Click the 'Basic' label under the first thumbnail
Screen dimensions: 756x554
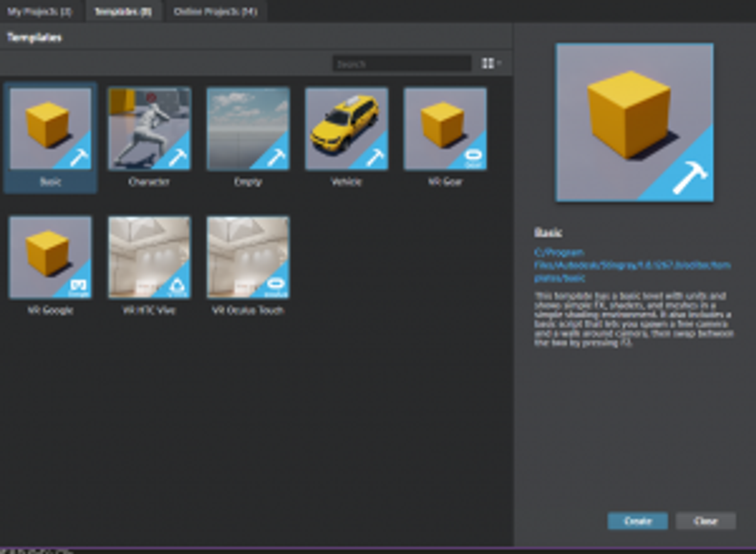pyautogui.click(x=50, y=181)
